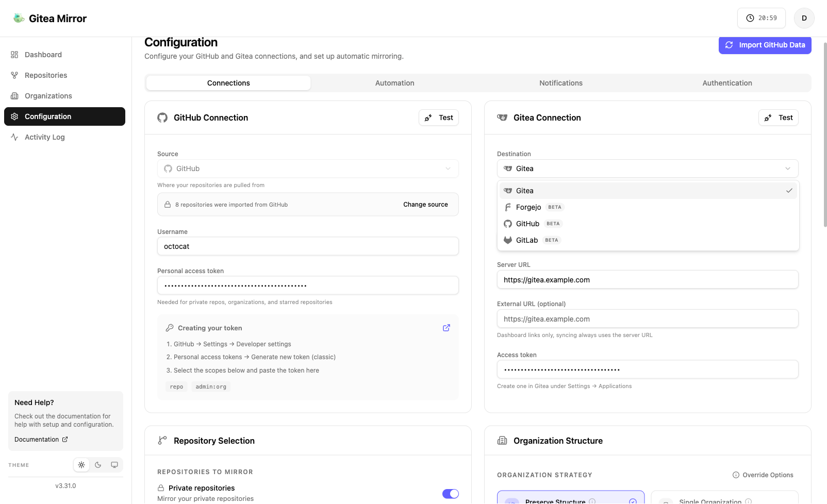The width and height of the screenshot is (827, 504).
Task: Click the Gitea cup icon in the Gitea Connection header
Action: [502, 117]
